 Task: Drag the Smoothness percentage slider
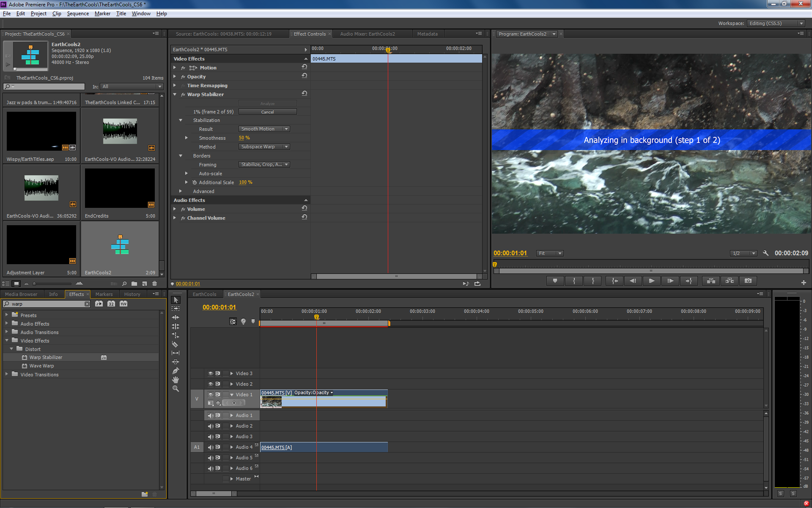click(244, 138)
